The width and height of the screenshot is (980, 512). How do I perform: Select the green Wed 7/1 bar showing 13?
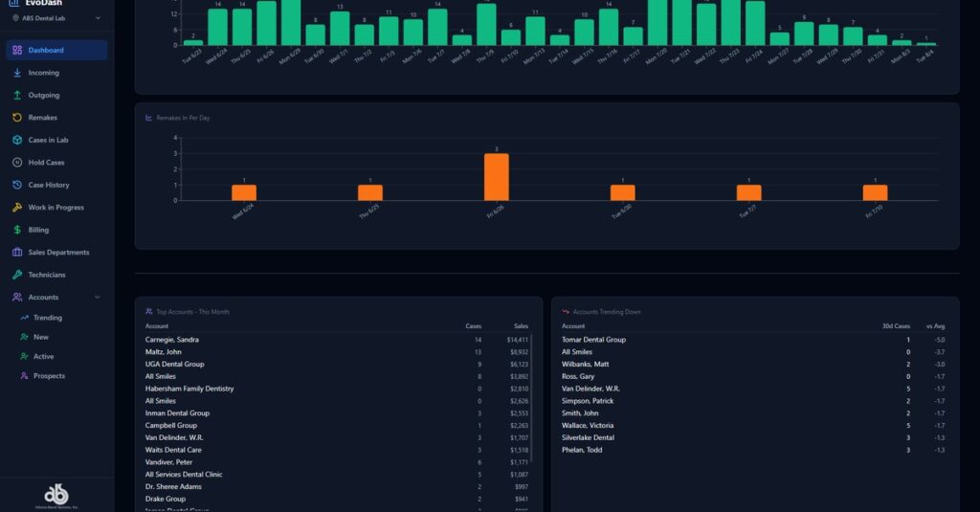tap(340, 28)
